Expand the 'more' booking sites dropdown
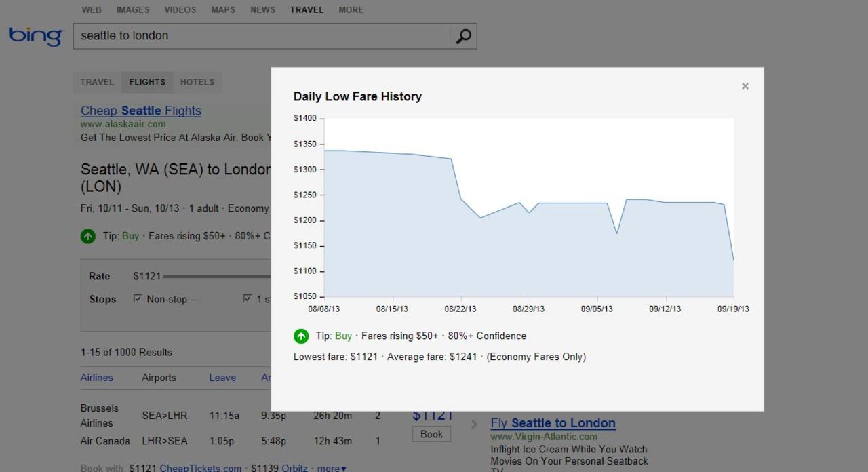The height and width of the screenshot is (472, 868). [332, 468]
